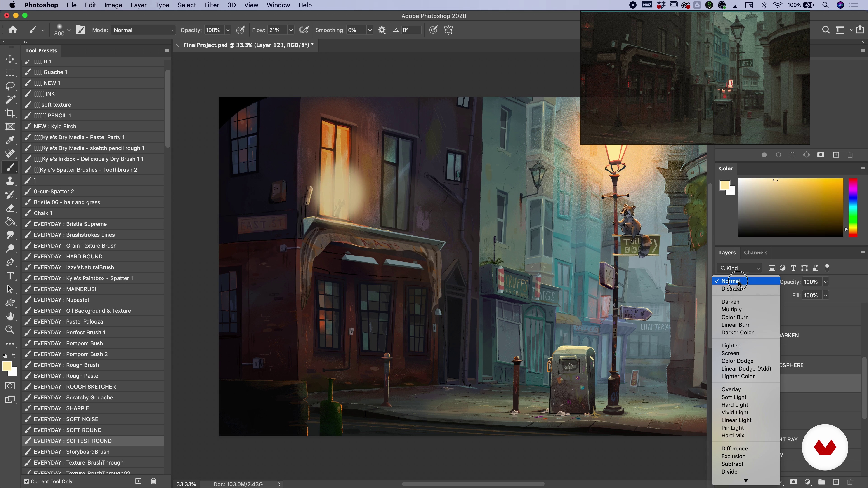Open the Flow slider dropdown
Viewport: 868px width, 488px height.
(291, 30)
